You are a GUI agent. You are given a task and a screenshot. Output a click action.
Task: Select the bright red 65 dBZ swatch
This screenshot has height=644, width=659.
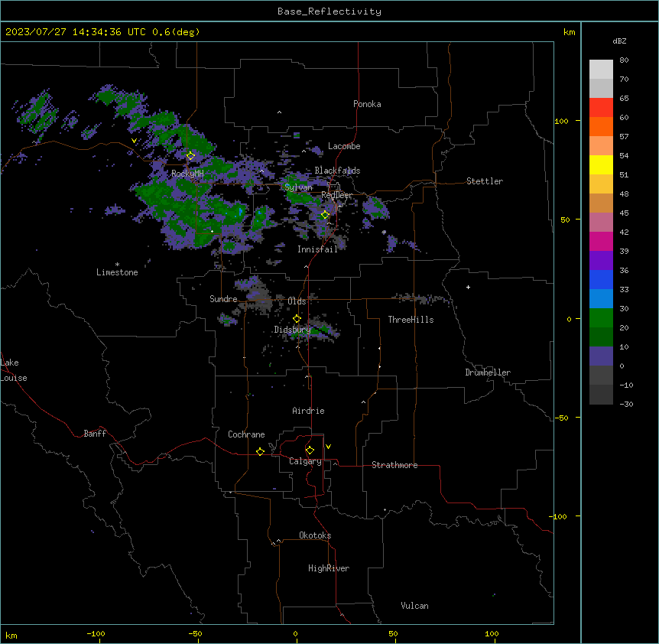[601, 108]
